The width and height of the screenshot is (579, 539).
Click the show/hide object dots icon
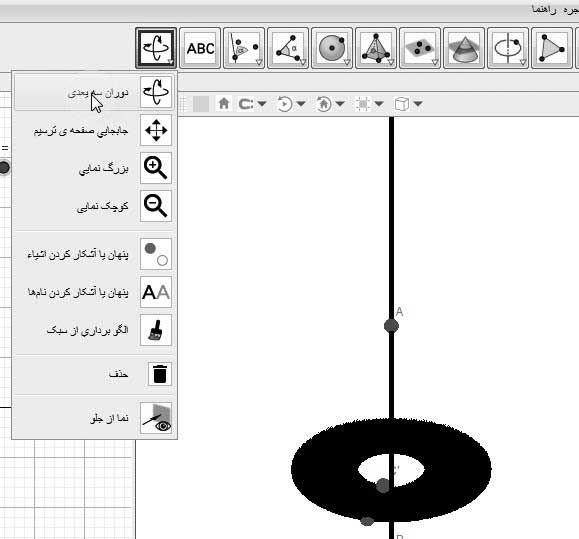coord(156,254)
